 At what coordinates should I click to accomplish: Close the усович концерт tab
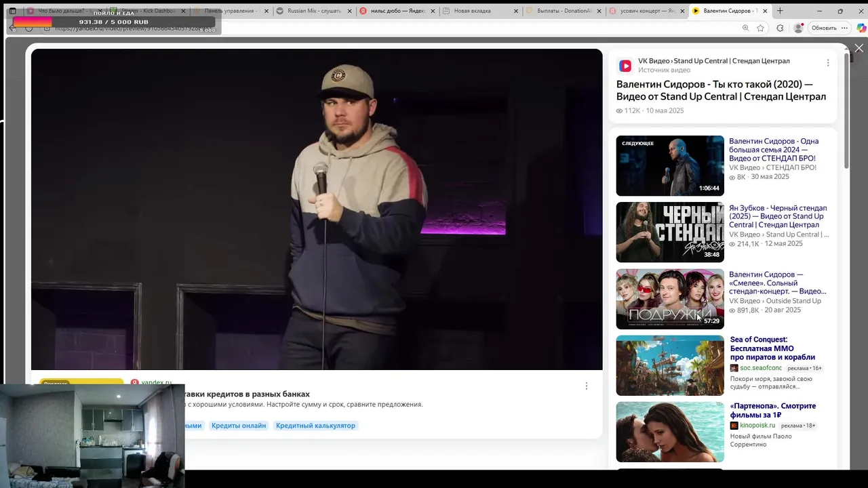[x=682, y=11]
